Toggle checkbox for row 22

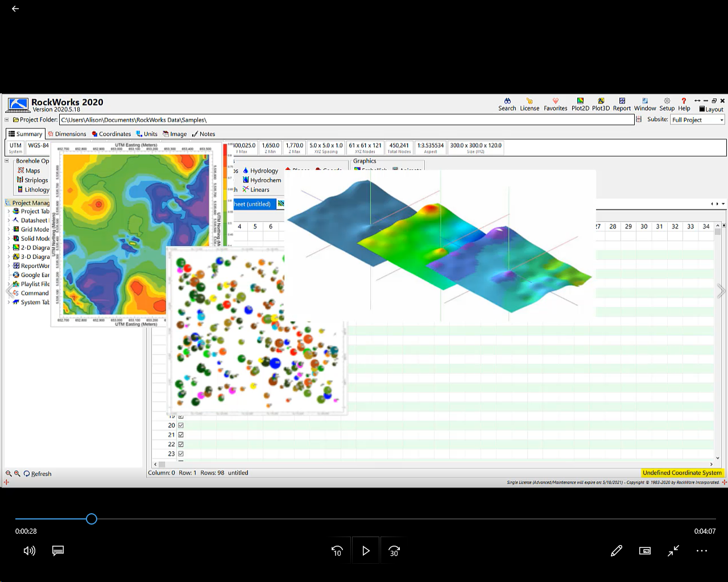181,444
